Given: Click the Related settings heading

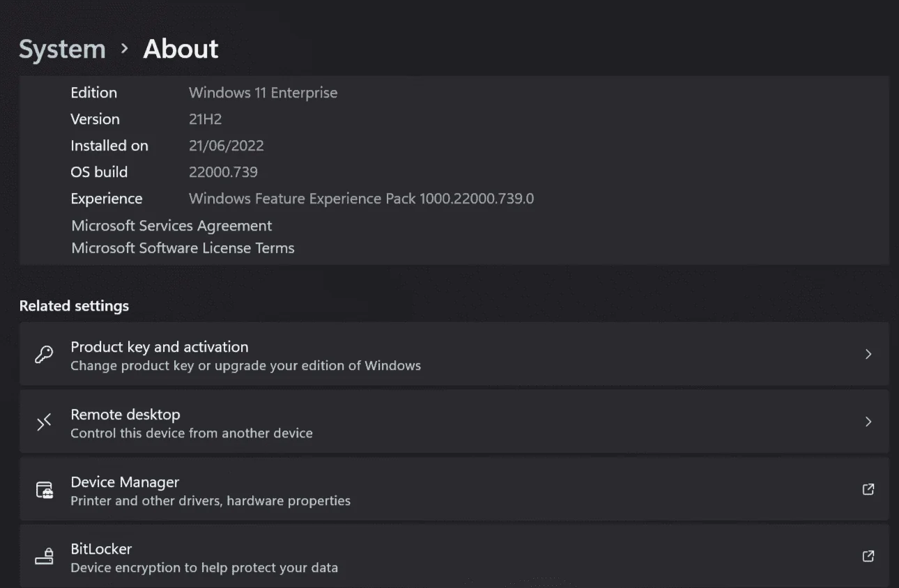Looking at the screenshot, I should coord(74,306).
